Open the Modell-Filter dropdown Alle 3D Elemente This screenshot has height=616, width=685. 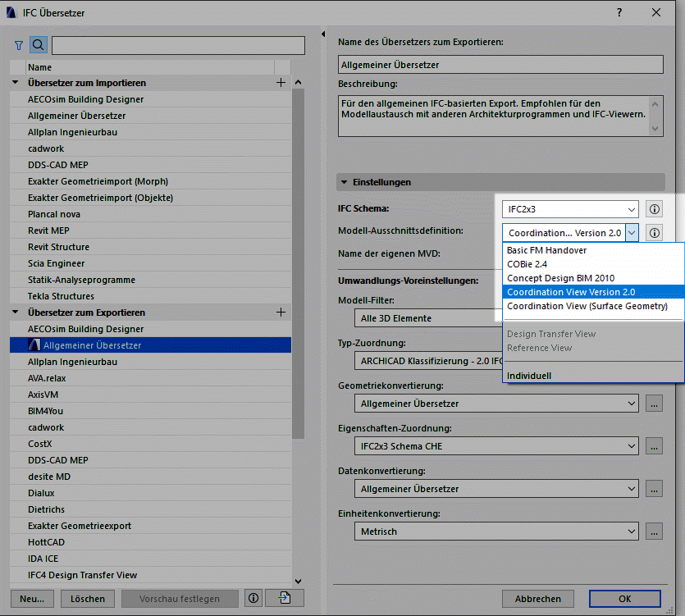click(x=428, y=318)
